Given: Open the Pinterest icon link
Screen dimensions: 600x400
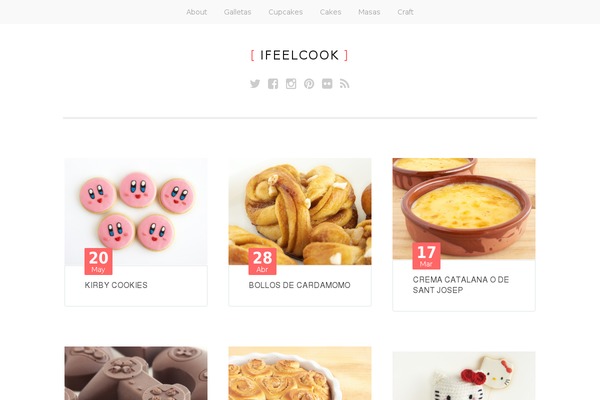Looking at the screenshot, I should click(309, 84).
